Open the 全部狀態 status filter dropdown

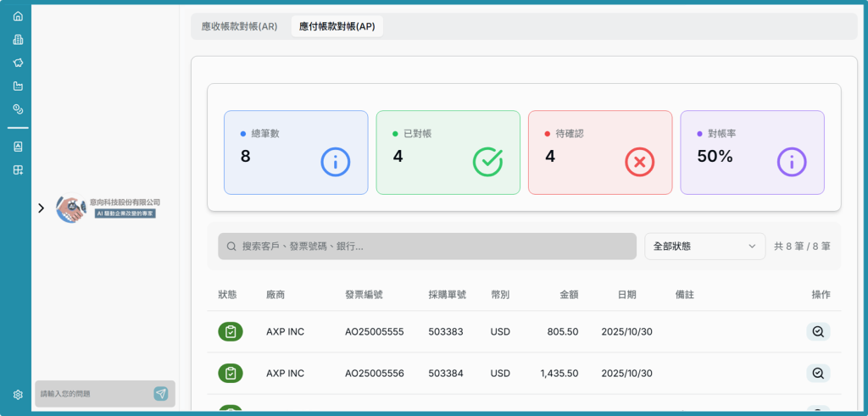(x=704, y=247)
